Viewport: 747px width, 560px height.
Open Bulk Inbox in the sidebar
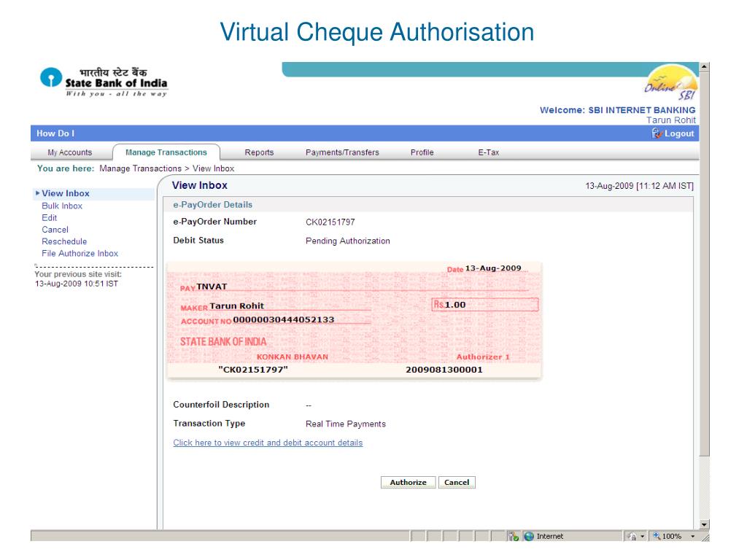point(62,206)
